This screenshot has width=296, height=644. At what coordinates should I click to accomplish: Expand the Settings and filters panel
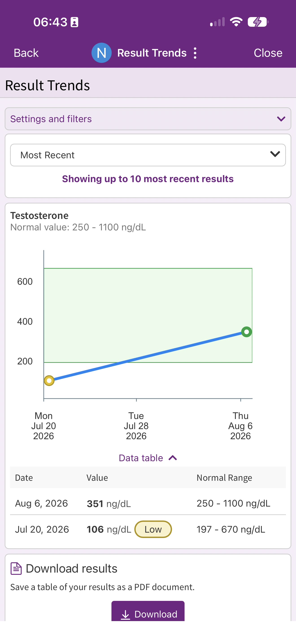148,119
